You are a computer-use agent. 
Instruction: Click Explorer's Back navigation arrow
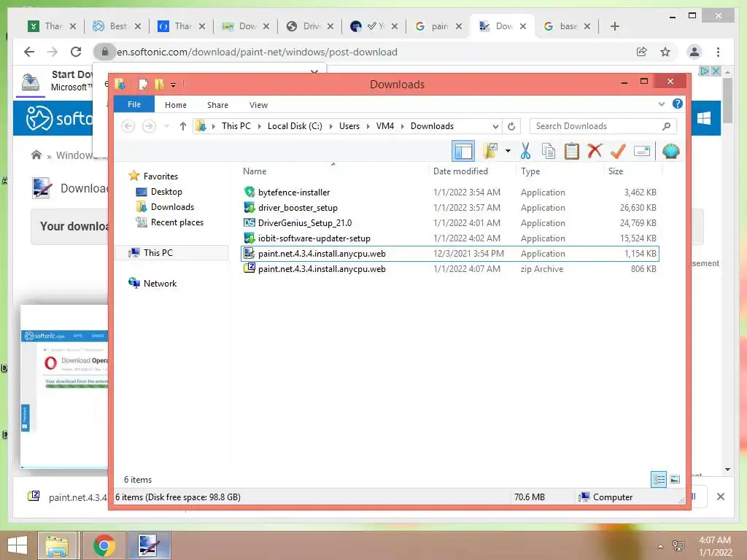(128, 126)
